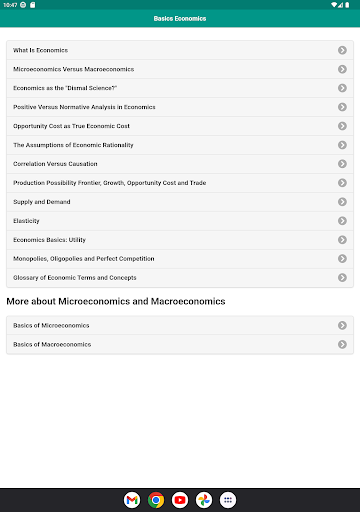The image size is (360, 512).
Task: Open Basics of Macroeconomics section
Action: click(x=180, y=344)
